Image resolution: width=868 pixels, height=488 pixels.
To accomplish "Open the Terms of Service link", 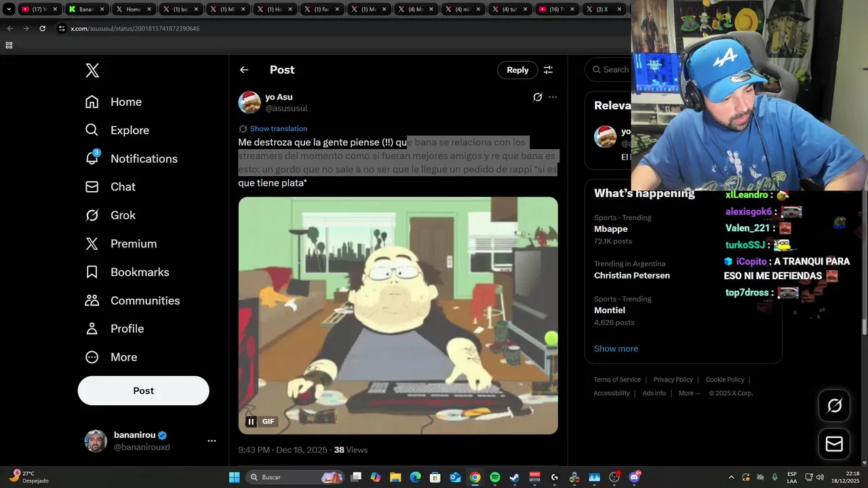I will (x=617, y=380).
